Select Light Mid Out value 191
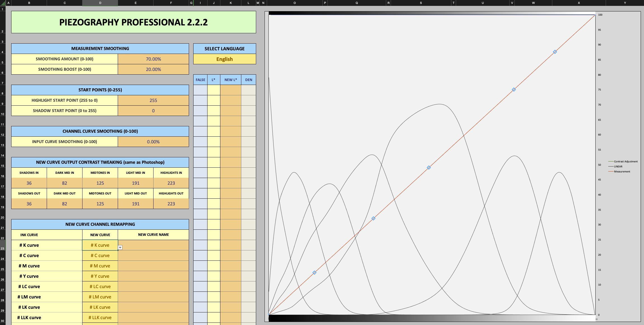The height and width of the screenshot is (325, 644). pyautogui.click(x=136, y=204)
